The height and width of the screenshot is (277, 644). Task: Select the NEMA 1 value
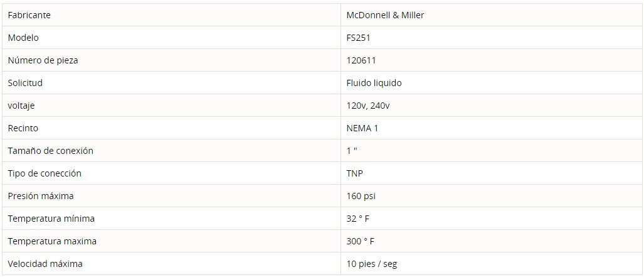pos(362,128)
